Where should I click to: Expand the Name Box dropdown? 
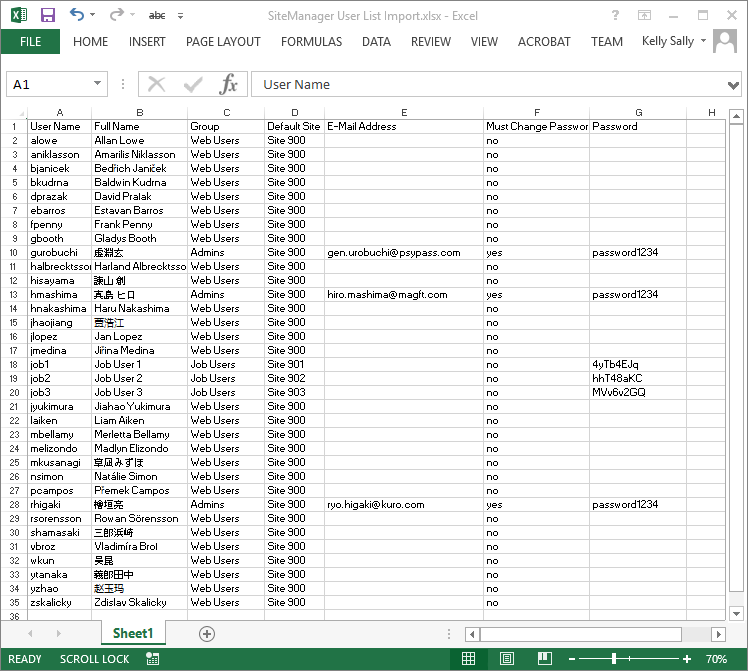[x=100, y=85]
